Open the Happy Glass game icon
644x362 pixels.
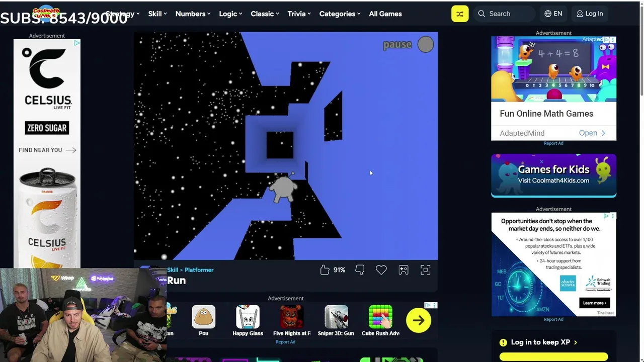tap(248, 317)
